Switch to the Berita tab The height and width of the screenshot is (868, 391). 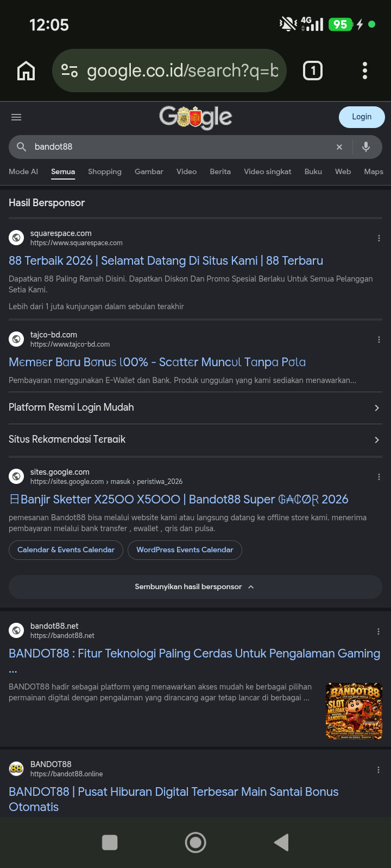pyautogui.click(x=220, y=171)
